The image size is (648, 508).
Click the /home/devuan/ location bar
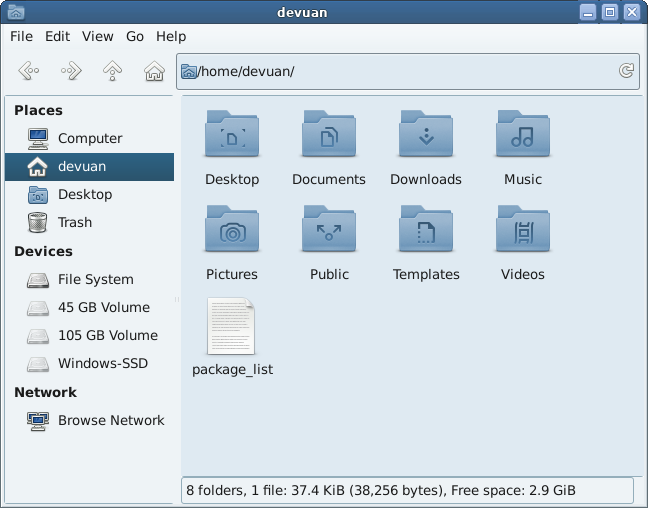pos(400,71)
